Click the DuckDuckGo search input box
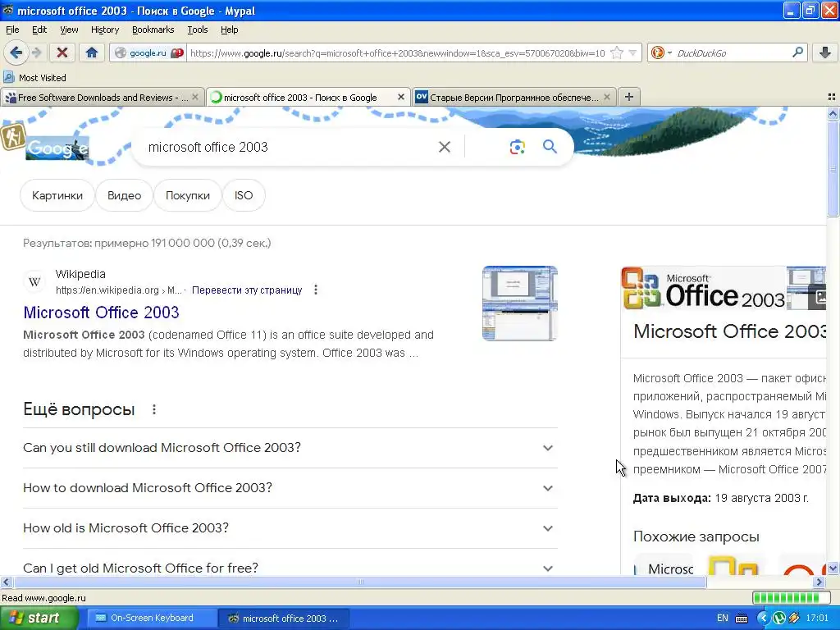The image size is (840, 630). pos(732,52)
